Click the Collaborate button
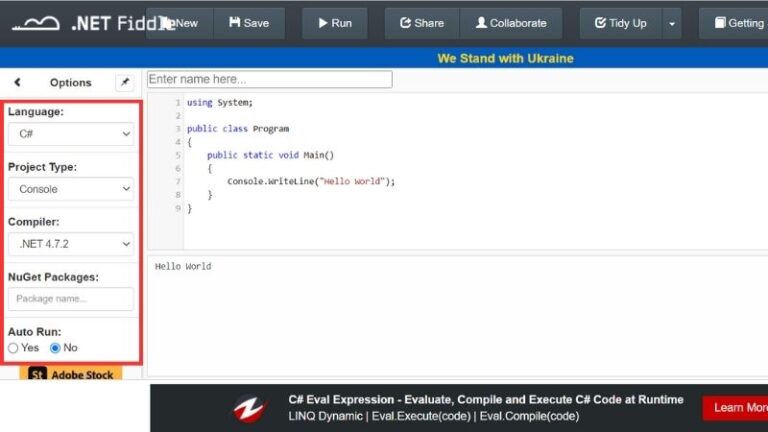Screen dimensions: 768x432 coord(511,23)
